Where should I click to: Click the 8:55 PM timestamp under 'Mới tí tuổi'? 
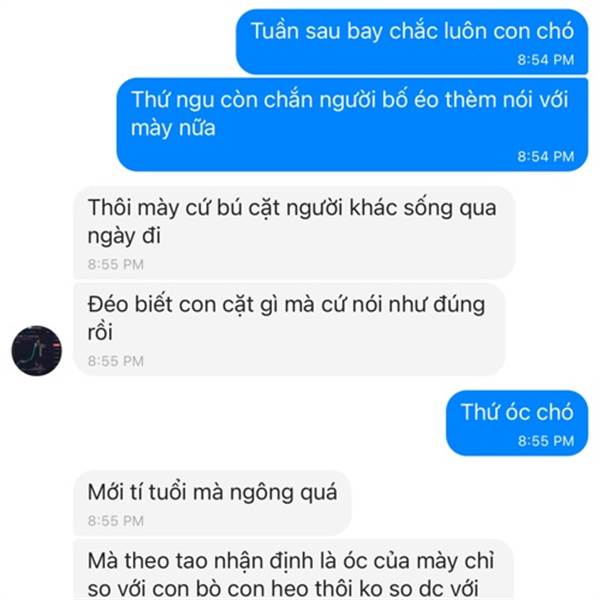[116, 521]
